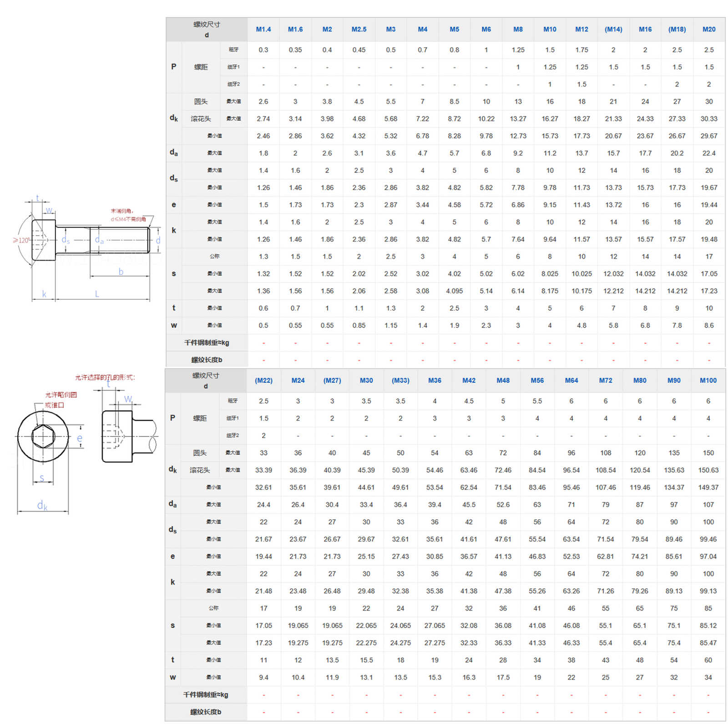This screenshot has width=728, height=728.
Task: Click the red 允许选择的孔的形式 caption
Action: (x=105, y=377)
